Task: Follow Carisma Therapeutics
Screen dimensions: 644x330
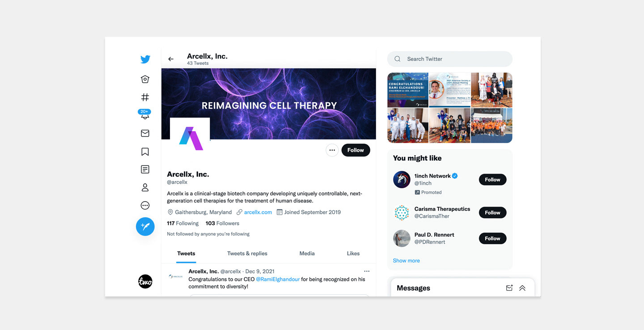Action: [x=492, y=212]
